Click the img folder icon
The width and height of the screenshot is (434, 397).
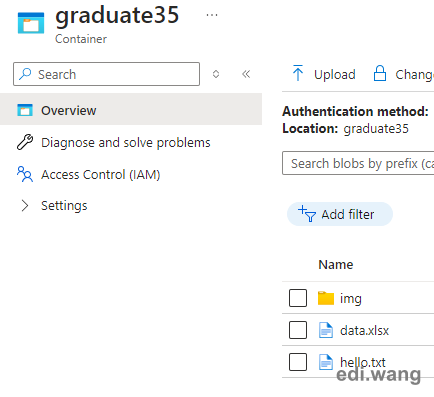pyautogui.click(x=326, y=298)
